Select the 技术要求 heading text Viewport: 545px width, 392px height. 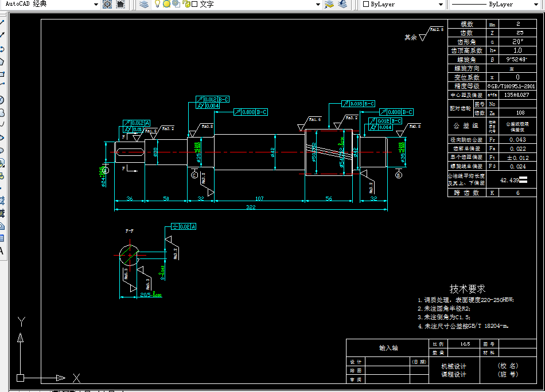(467, 288)
